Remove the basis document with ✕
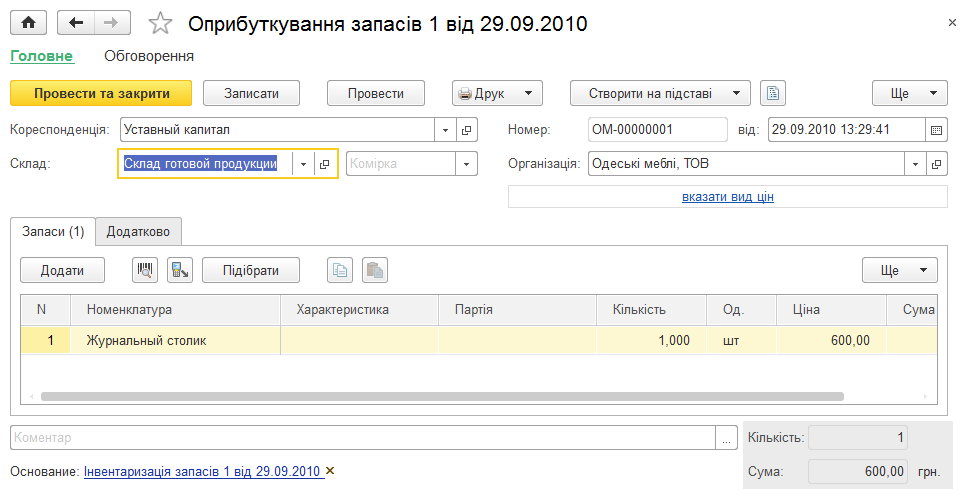 330,471
